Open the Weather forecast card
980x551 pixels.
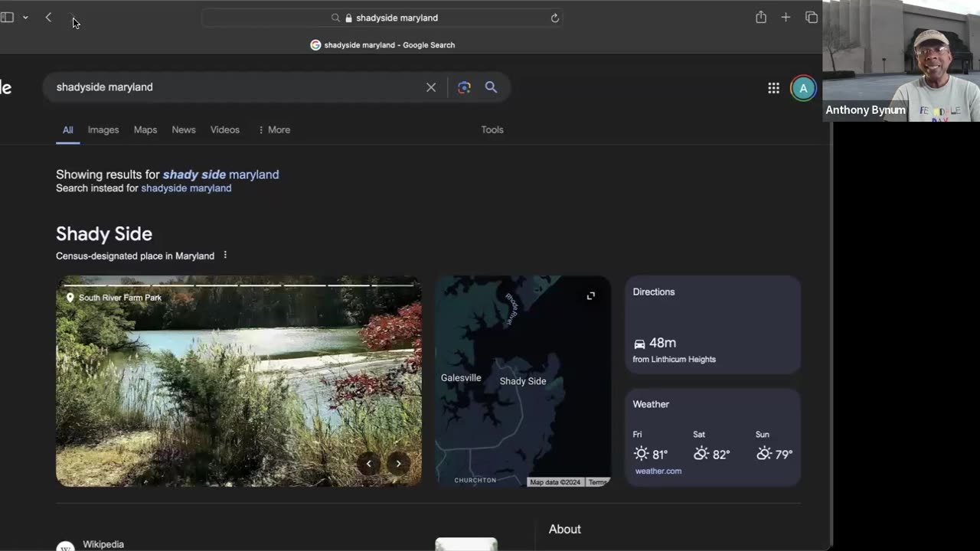[713, 438]
